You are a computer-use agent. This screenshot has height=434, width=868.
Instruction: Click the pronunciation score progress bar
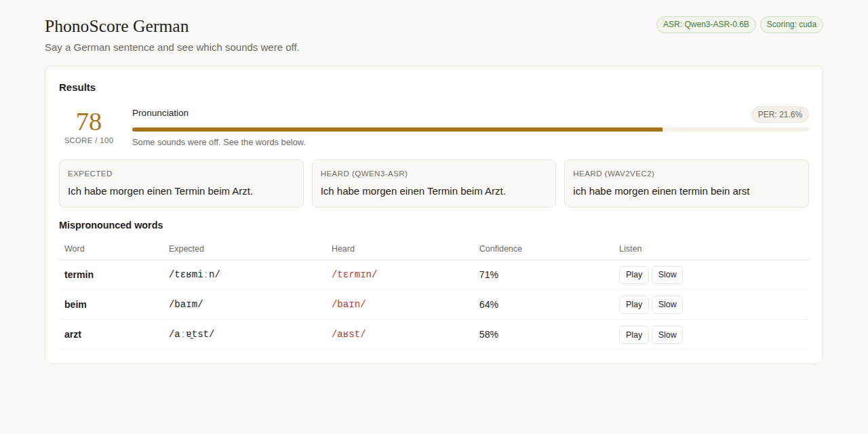pyautogui.click(x=470, y=130)
